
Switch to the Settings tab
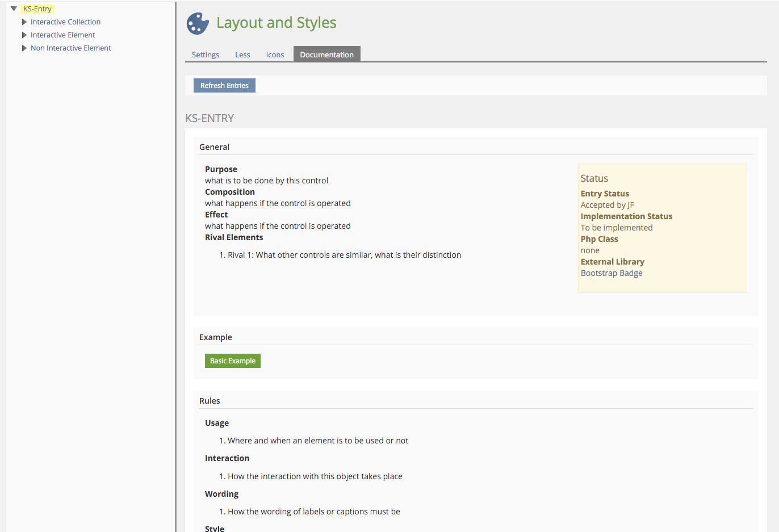[205, 55]
